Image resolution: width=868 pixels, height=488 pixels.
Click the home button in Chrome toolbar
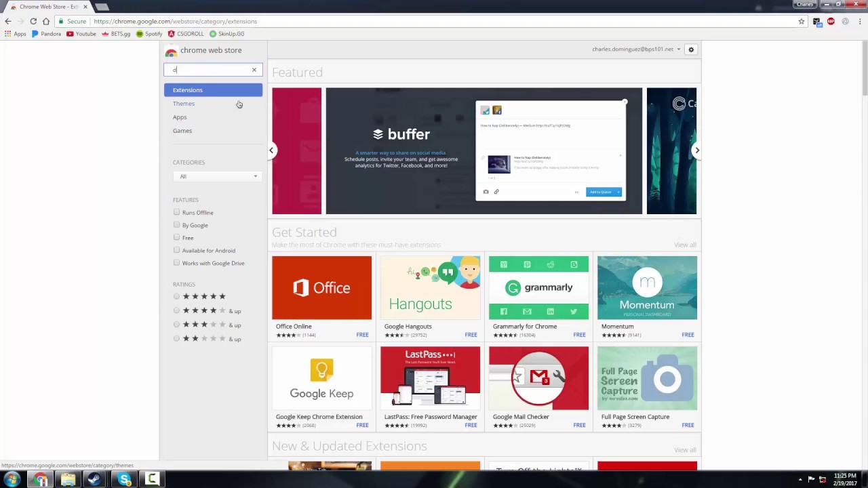pos(46,21)
